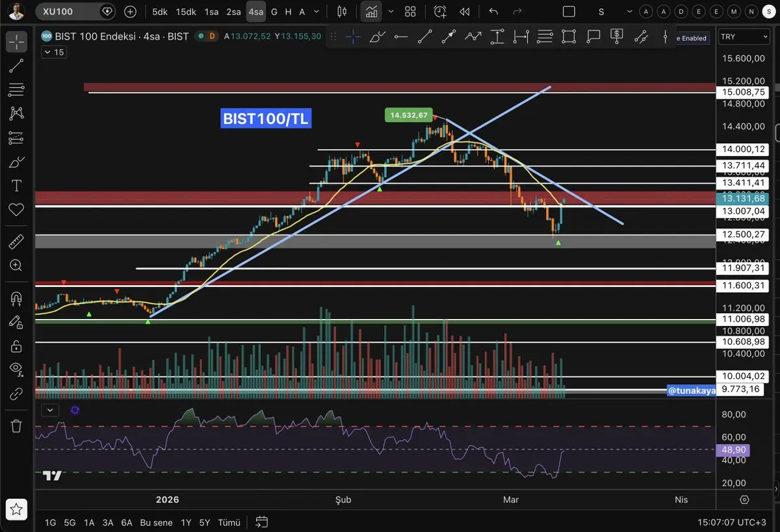Select the Text tool in left sidebar
Viewport: 780px width, 532px height.
[x=16, y=186]
